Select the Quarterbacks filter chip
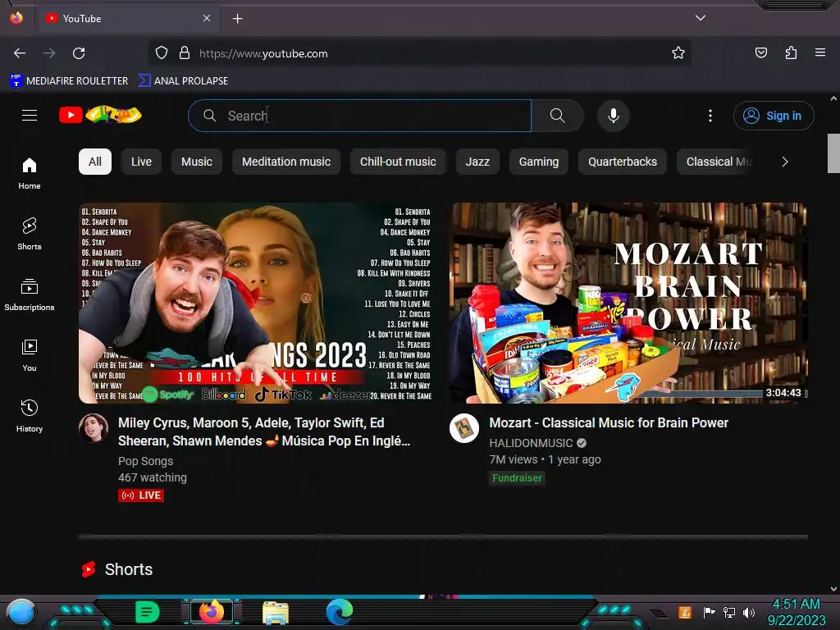840x630 pixels. click(623, 162)
